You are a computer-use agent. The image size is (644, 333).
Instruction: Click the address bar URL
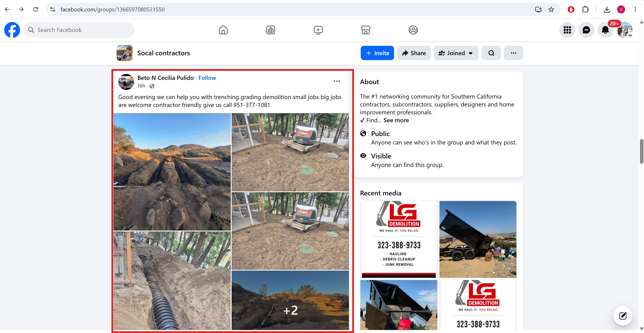[112, 9]
